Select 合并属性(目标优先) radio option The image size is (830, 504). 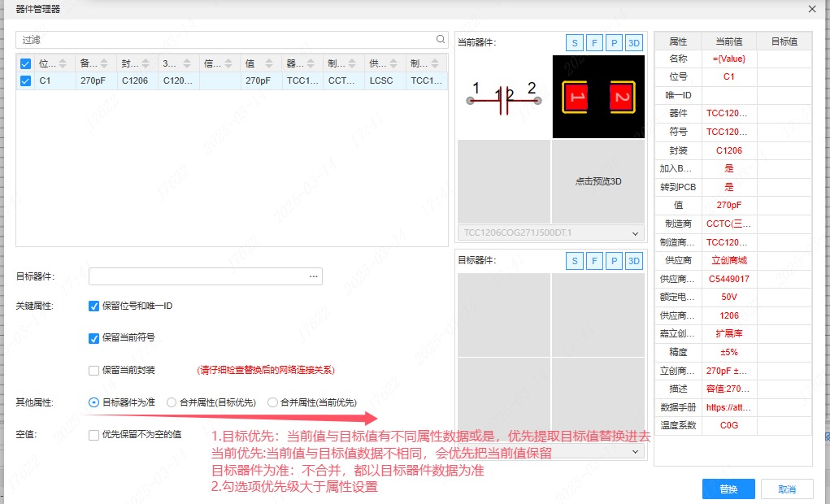172,402
